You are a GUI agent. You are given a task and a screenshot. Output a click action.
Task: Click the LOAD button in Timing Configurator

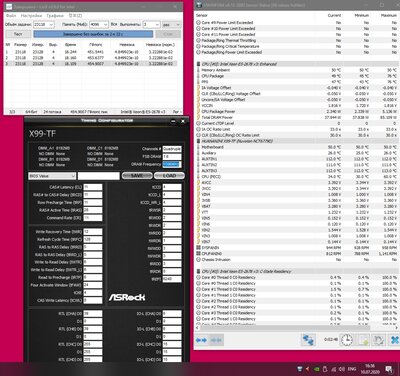pos(169,176)
